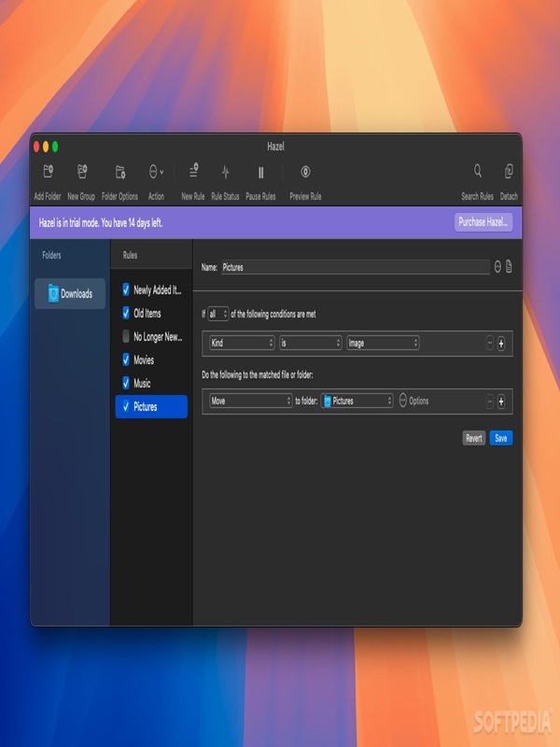Click the Purchase Hazel button
560x747 pixels.
pos(483,222)
